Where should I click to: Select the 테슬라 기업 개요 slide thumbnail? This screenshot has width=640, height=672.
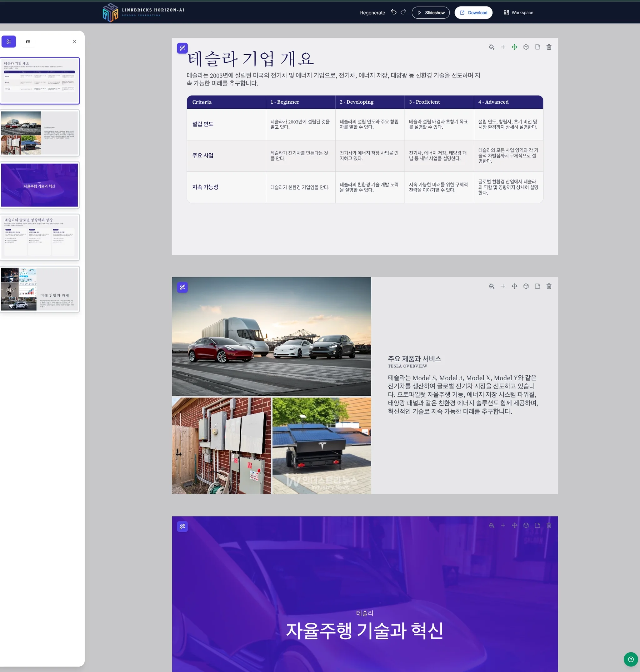[x=40, y=81]
